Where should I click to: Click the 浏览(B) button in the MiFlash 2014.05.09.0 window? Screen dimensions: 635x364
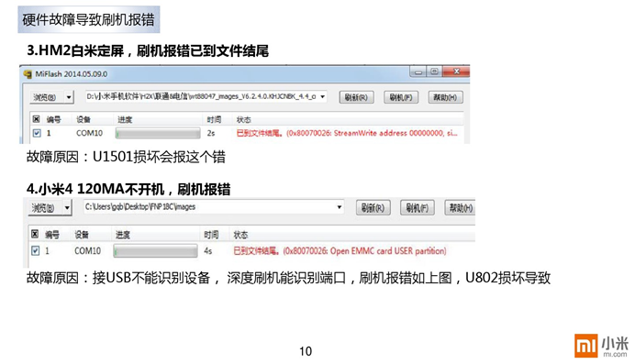[46, 97]
